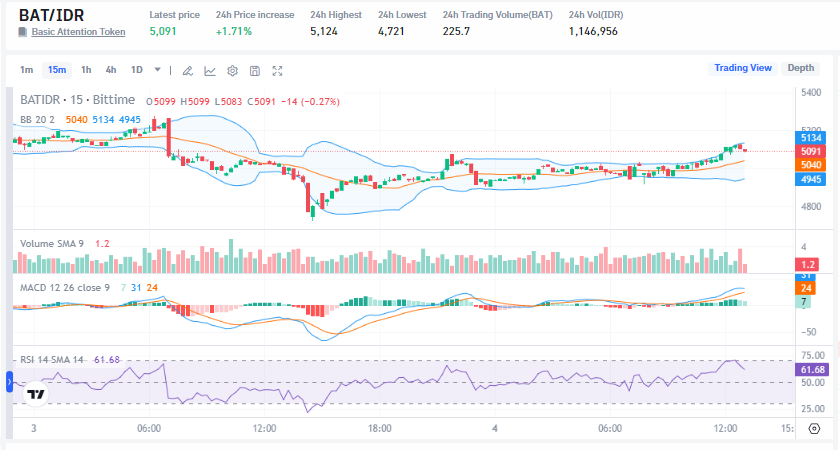840x450 pixels.
Task: Click the 4800 price scale label
Action: [811, 206]
